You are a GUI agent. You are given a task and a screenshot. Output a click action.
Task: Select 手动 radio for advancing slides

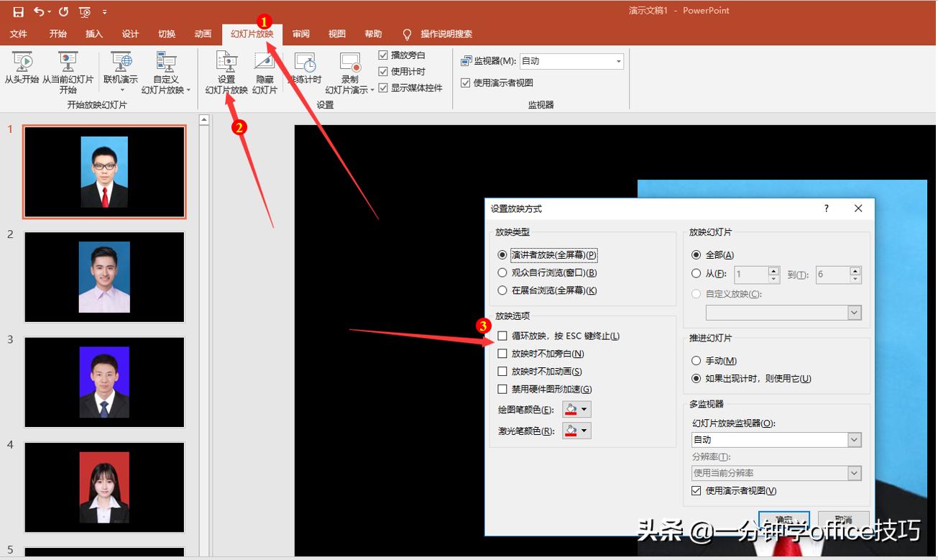[696, 360]
